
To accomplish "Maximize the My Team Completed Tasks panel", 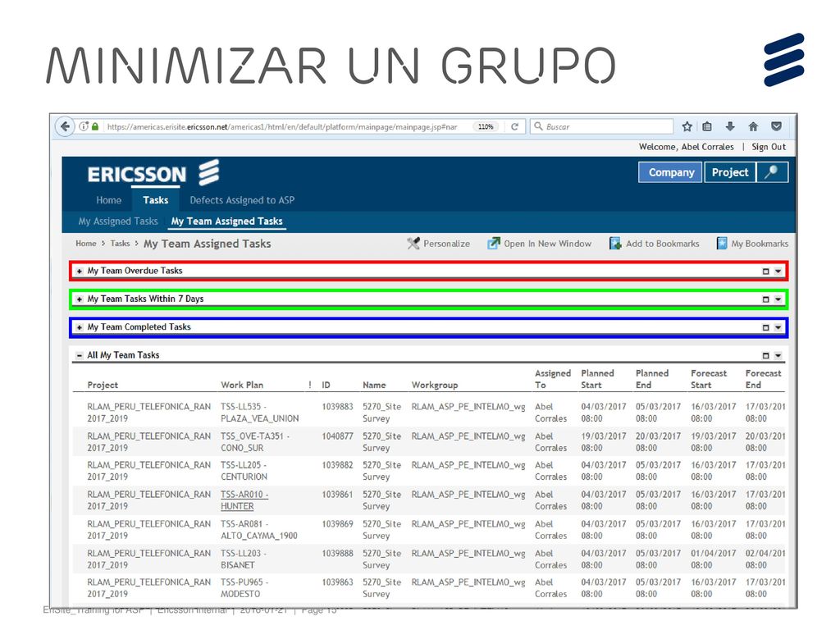I will 765,327.
